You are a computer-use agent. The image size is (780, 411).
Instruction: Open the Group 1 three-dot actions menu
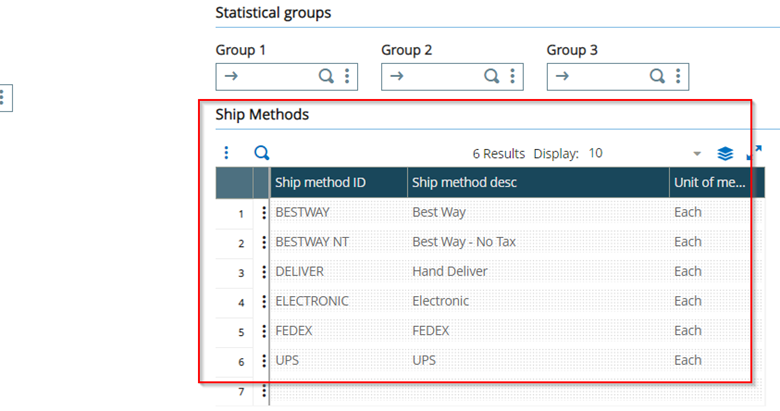click(346, 76)
